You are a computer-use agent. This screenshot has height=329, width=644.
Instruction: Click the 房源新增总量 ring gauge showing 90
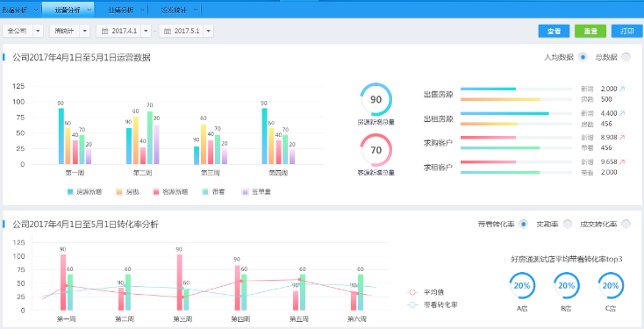click(x=376, y=99)
